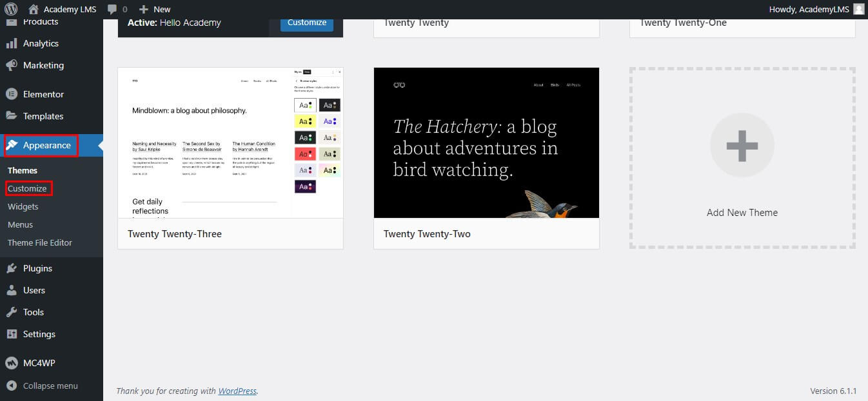
Task: Click the Twenty Twenty-Three theme name
Action: click(x=175, y=233)
